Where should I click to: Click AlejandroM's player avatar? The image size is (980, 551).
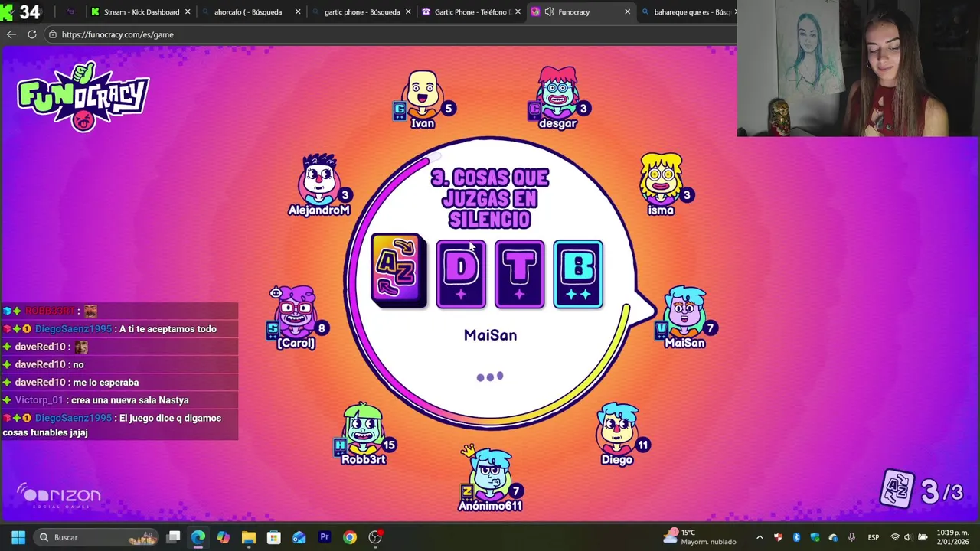point(319,178)
